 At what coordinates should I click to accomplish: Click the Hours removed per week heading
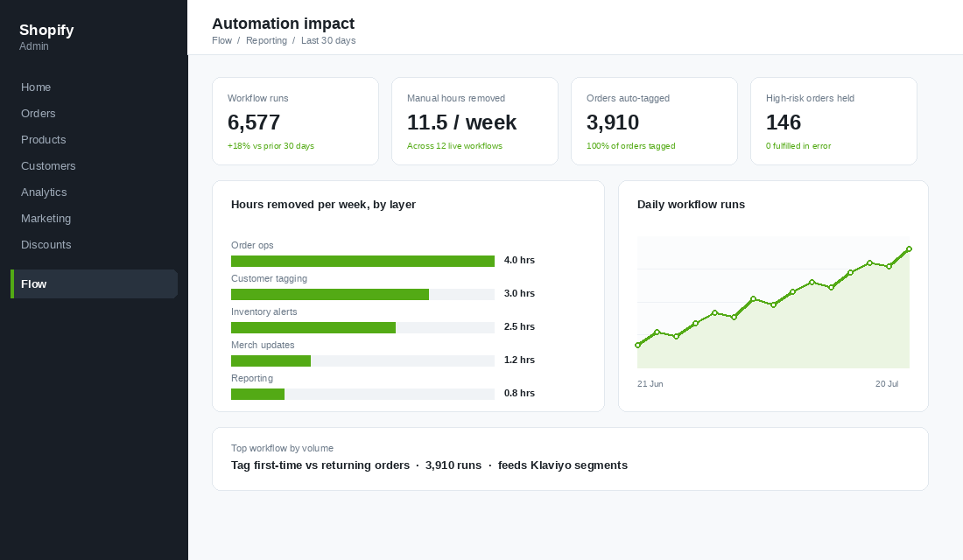[x=323, y=205]
